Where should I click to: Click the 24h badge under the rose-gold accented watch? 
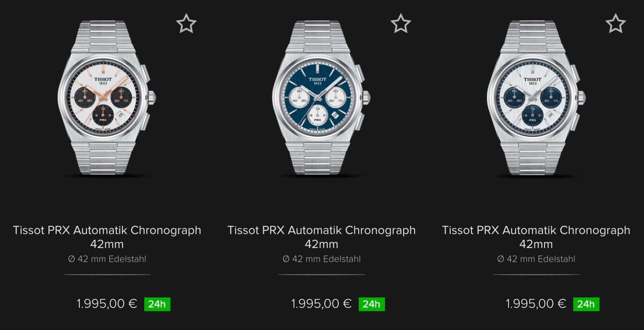coord(157,304)
